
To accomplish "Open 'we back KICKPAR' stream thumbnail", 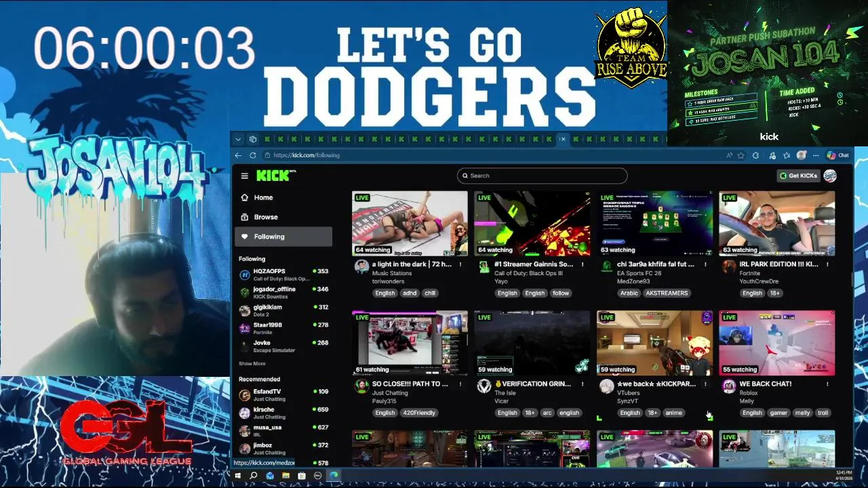I will tap(654, 343).
